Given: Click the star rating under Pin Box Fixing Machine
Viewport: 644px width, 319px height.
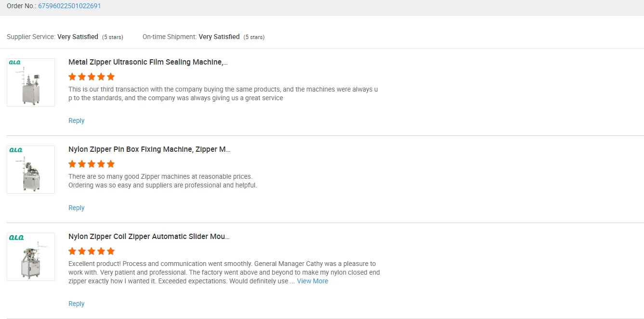Looking at the screenshot, I should (x=92, y=164).
